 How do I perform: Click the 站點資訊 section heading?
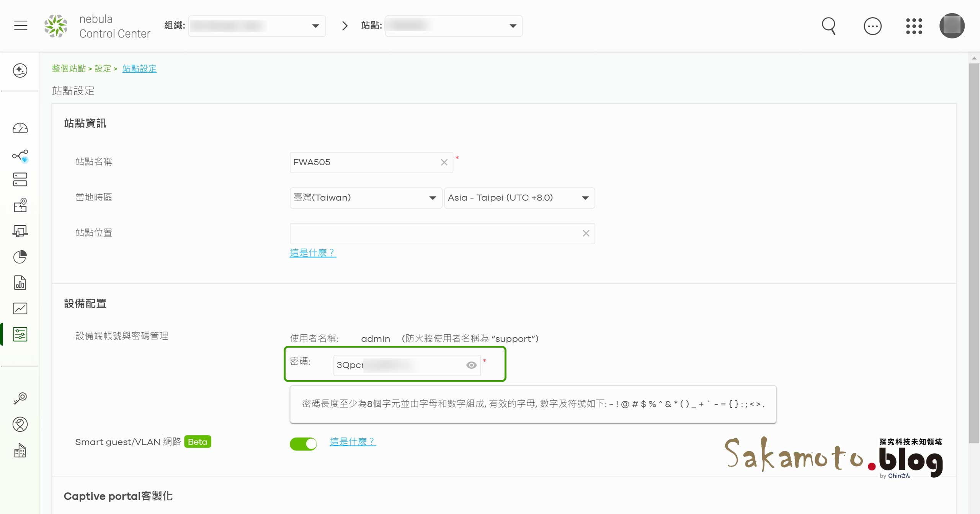[x=85, y=123]
